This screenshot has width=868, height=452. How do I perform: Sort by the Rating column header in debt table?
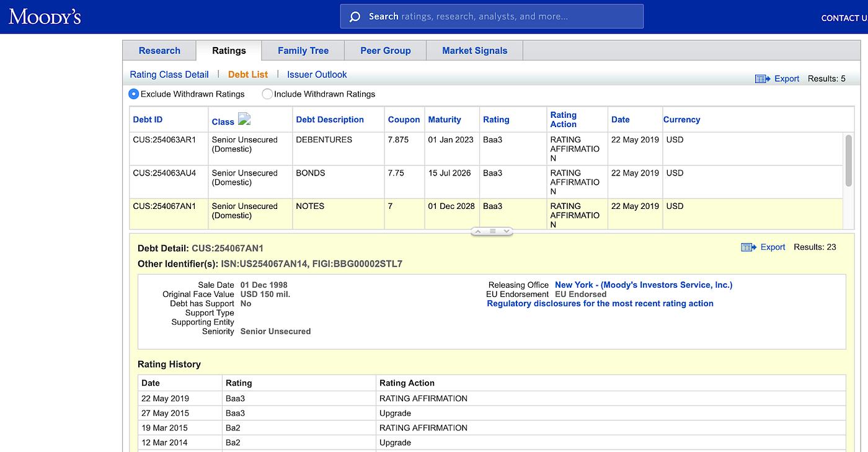pyautogui.click(x=496, y=120)
